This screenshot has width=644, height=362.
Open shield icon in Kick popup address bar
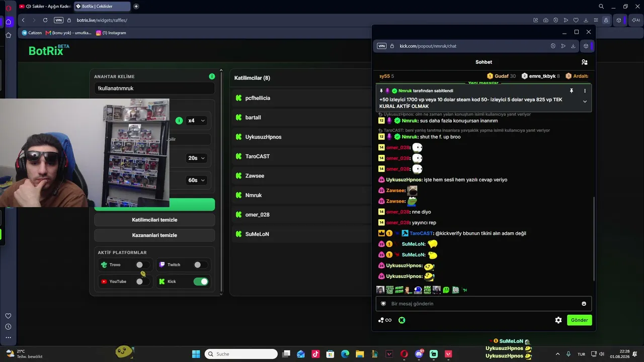click(553, 46)
